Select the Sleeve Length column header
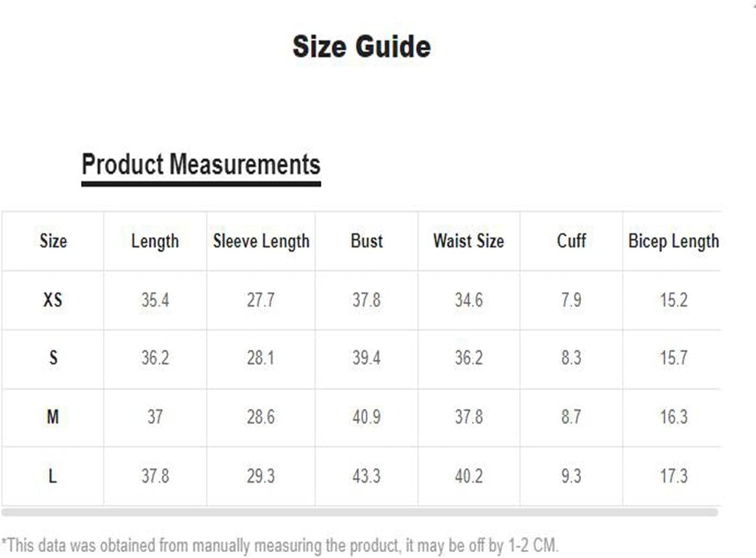 261,241
